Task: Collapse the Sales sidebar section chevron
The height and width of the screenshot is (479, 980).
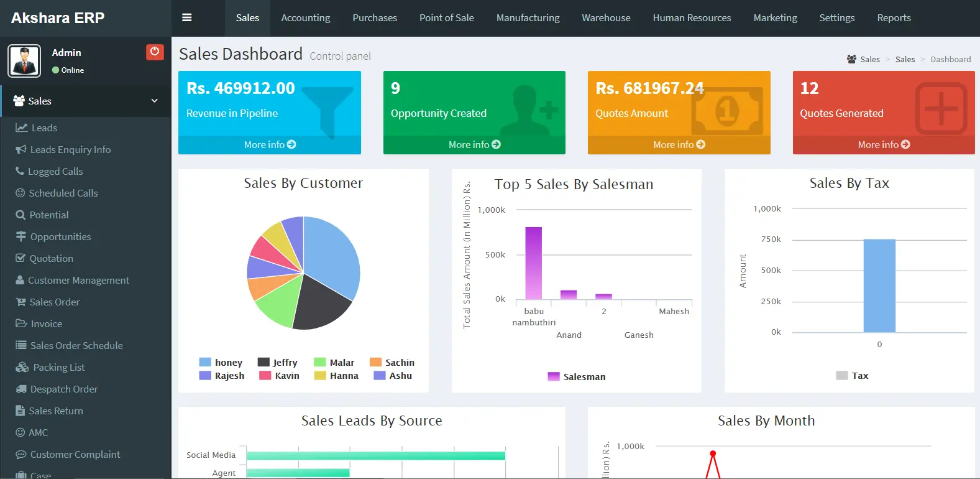Action: (154, 101)
